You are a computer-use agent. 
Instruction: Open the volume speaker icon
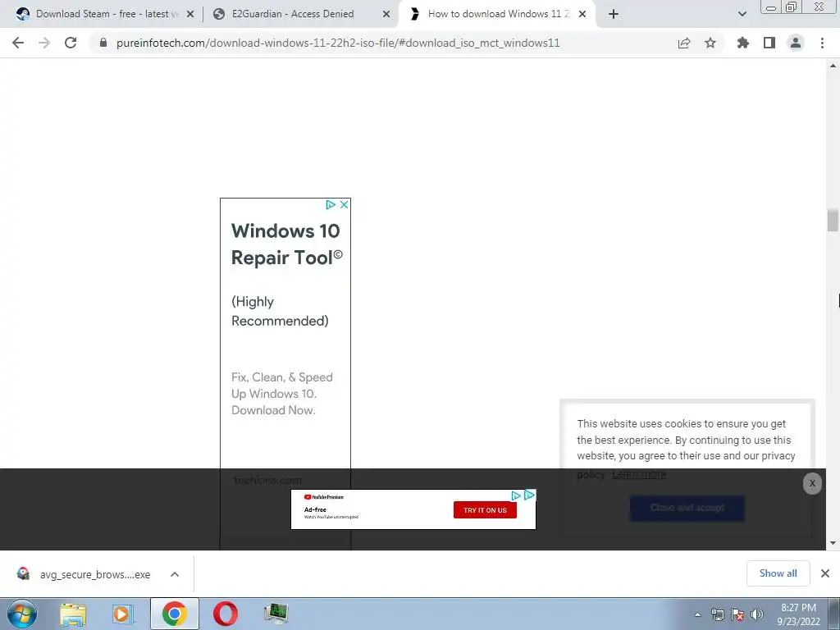[x=757, y=614]
